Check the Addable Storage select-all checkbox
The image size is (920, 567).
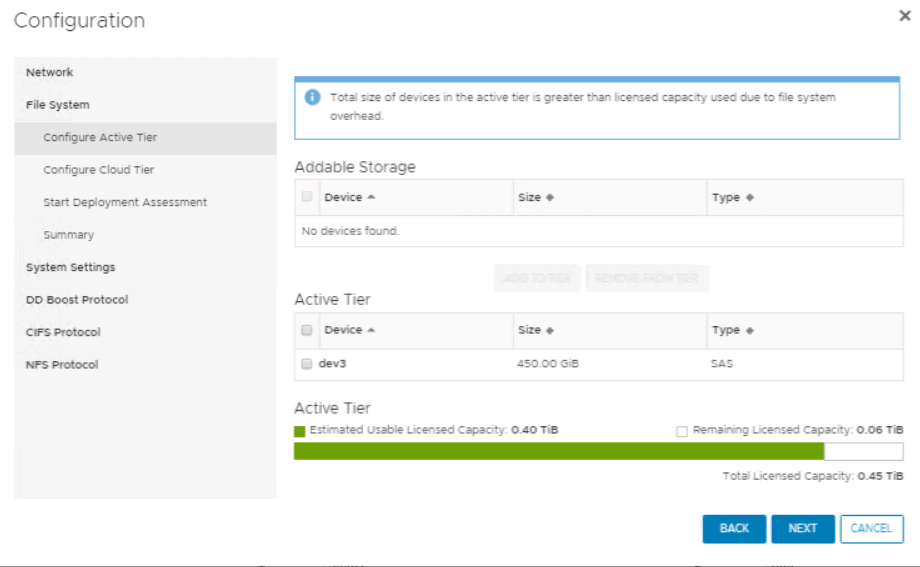click(307, 198)
